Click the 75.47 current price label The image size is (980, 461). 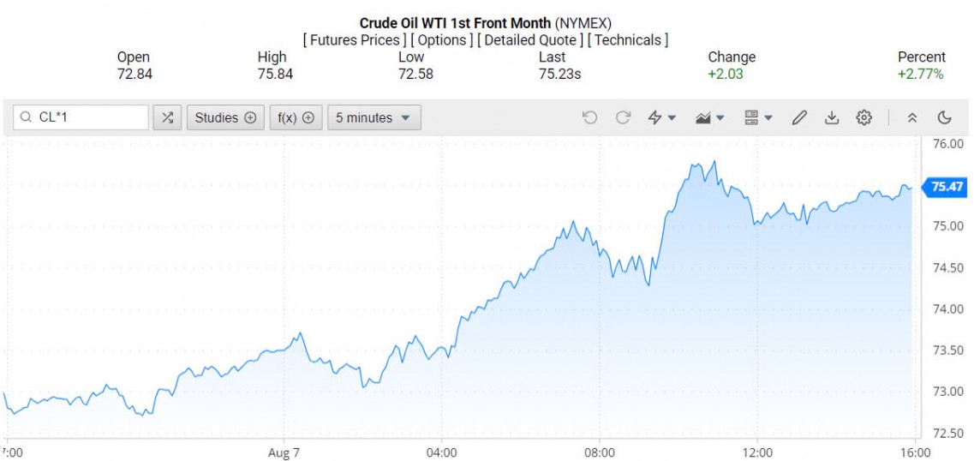947,187
